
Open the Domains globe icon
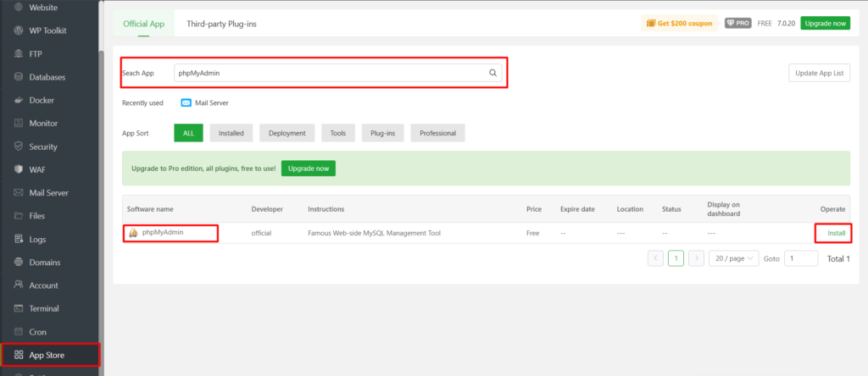click(19, 262)
